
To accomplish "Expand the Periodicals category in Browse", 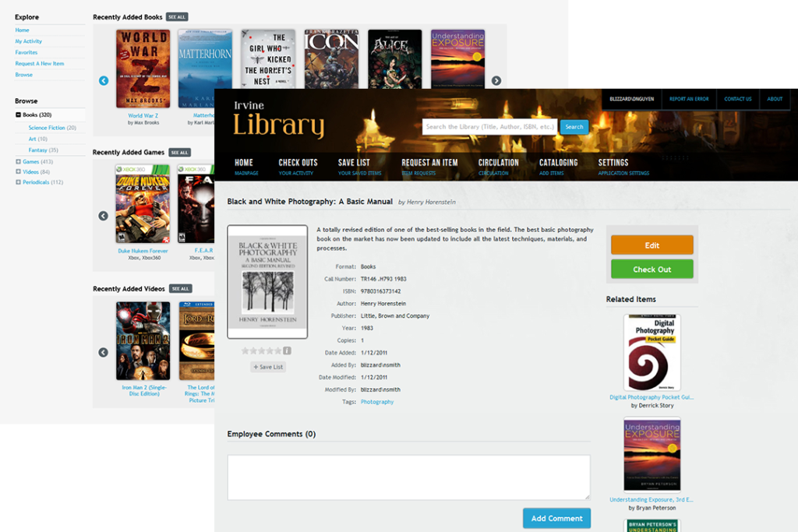I will (x=19, y=181).
